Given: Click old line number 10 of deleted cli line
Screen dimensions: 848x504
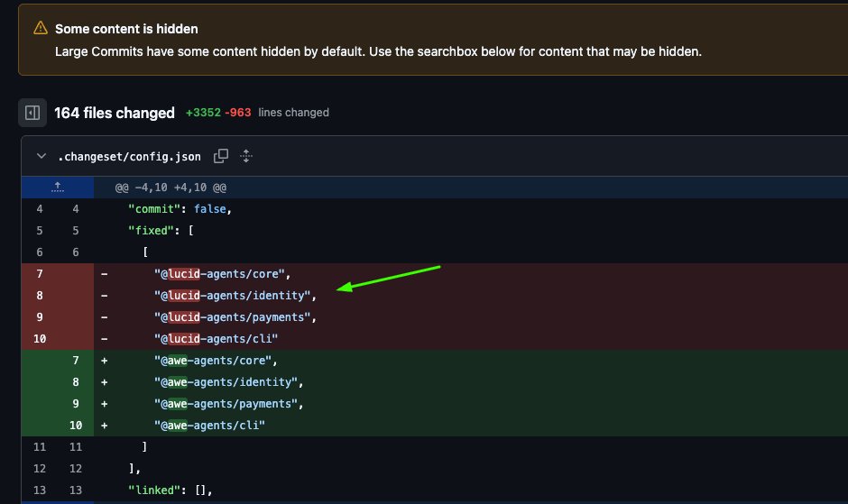Looking at the screenshot, I should [x=40, y=339].
